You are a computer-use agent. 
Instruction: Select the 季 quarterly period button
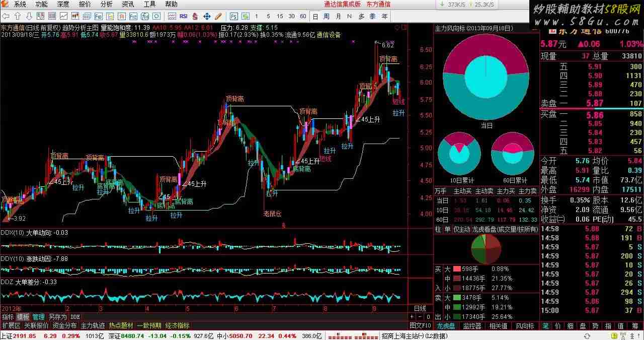pyautogui.click(x=373, y=16)
